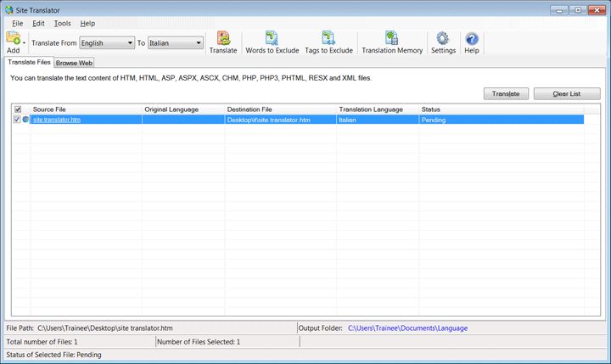Click the Translate toolbar icon
Screen dimensions: 611x364
[x=223, y=38]
